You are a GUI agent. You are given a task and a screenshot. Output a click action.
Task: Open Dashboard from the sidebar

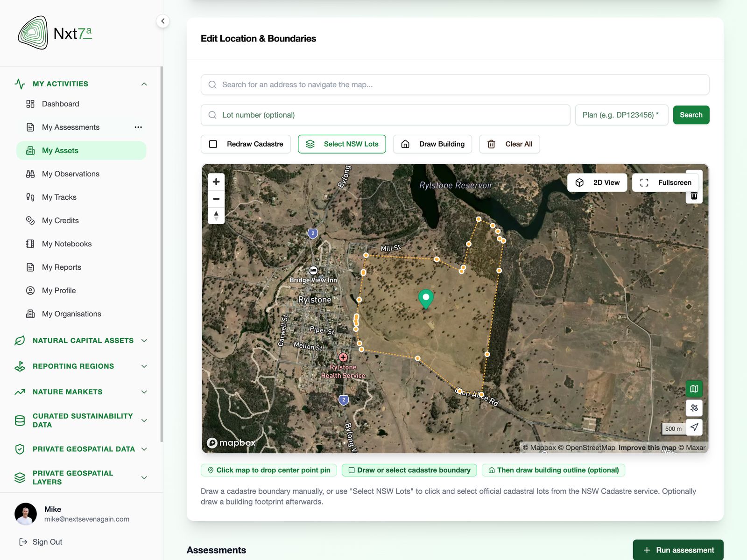tap(81, 104)
